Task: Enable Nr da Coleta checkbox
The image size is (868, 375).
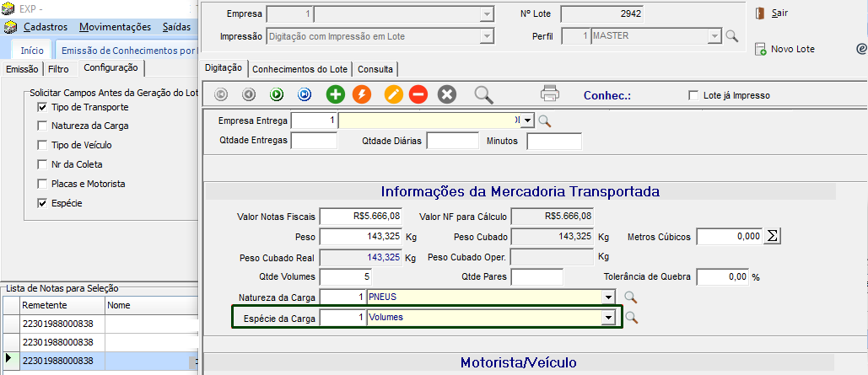Action: (42, 164)
